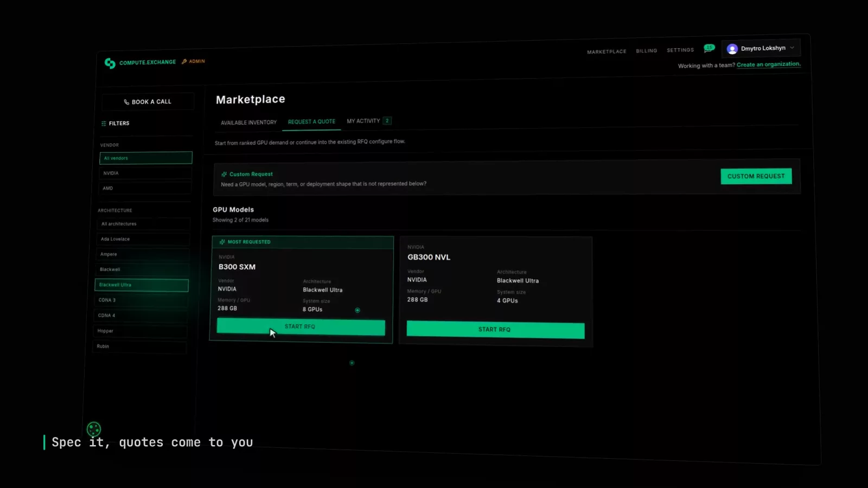Select the AMD vendor filter

(x=145, y=188)
